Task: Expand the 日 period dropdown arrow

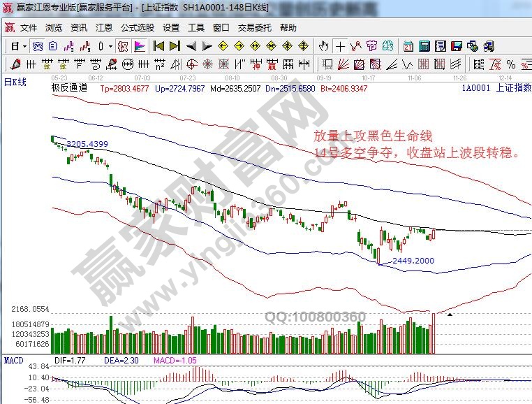Action: [24, 47]
